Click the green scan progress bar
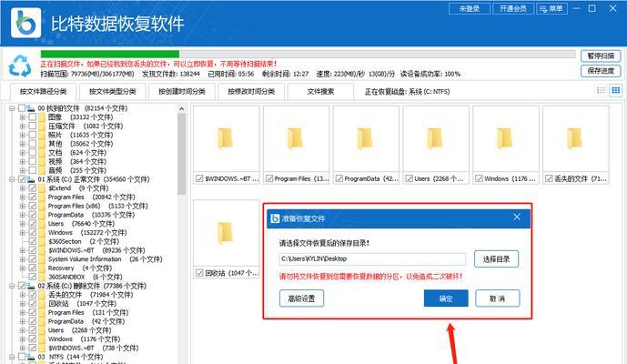This screenshot has width=627, height=364. 110,54
